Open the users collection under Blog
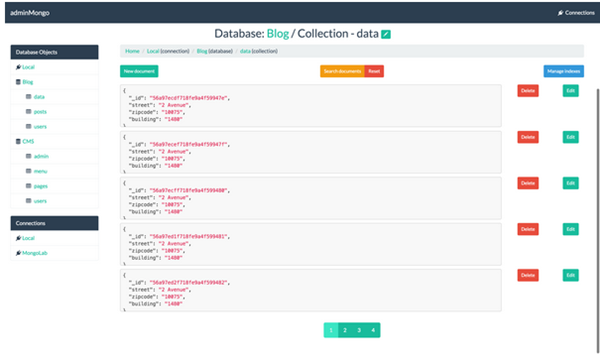 point(40,126)
